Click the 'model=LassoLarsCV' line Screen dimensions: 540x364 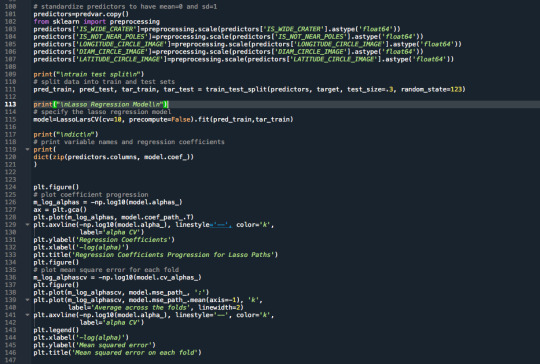coord(163,119)
